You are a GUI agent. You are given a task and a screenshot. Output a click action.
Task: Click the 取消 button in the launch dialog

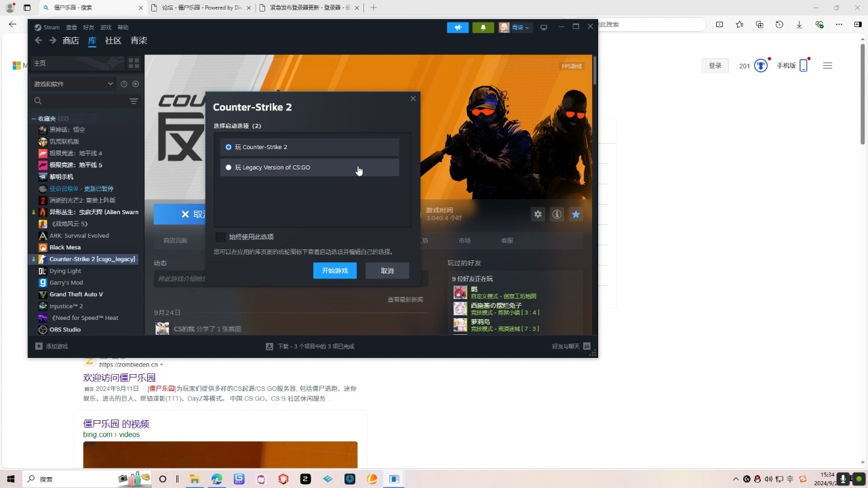[x=387, y=270]
